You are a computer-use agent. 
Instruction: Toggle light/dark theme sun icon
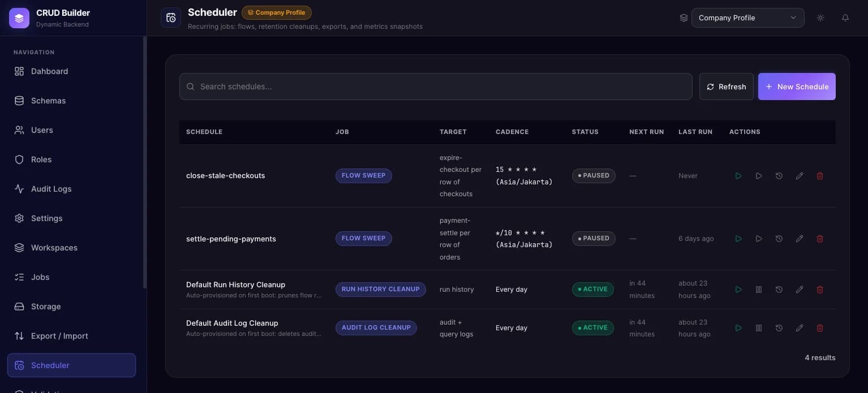coord(820,18)
